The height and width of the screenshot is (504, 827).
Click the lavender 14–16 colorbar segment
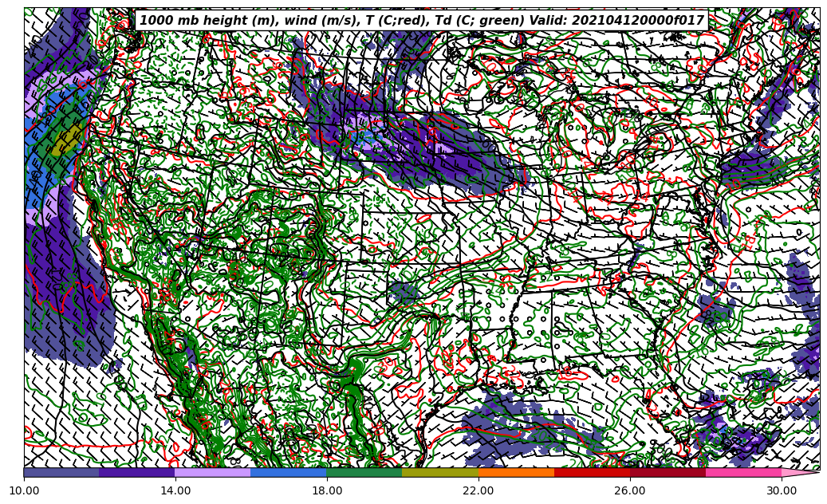[213, 472]
